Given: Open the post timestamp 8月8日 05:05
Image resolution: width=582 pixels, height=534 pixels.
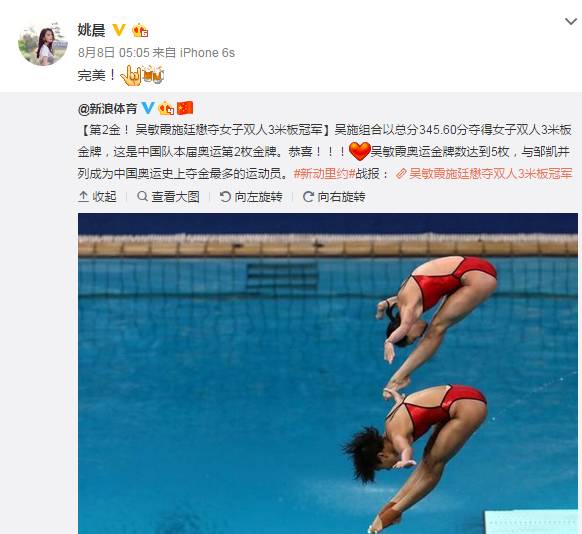Looking at the screenshot, I should point(114,53).
